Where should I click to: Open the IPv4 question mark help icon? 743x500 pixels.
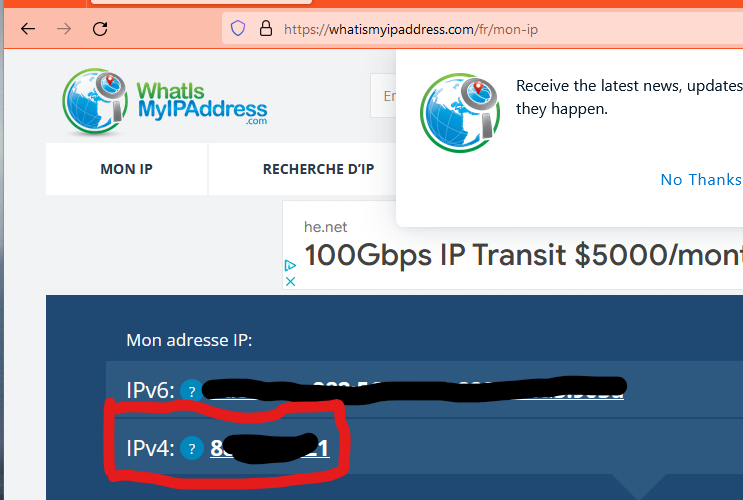click(191, 448)
